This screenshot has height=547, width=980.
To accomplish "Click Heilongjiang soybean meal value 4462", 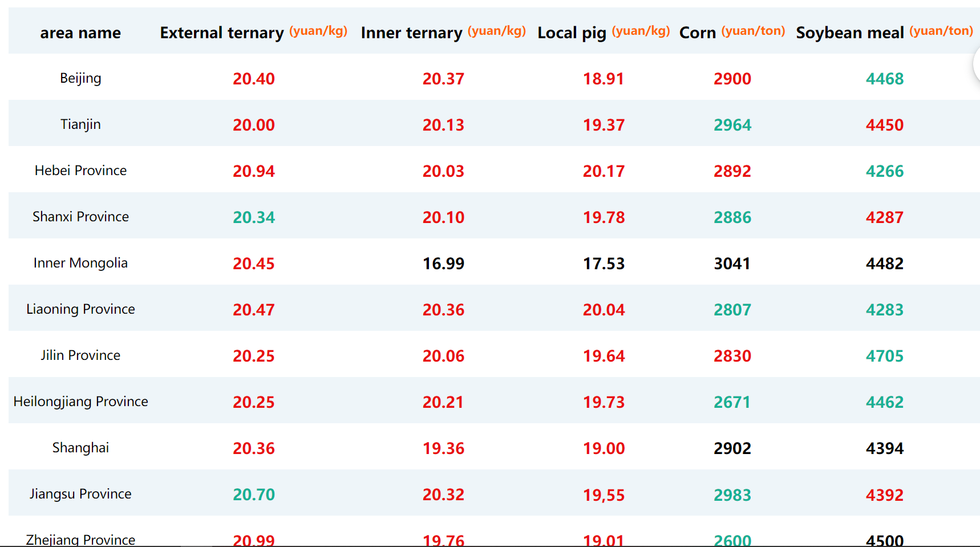I will [x=885, y=402].
